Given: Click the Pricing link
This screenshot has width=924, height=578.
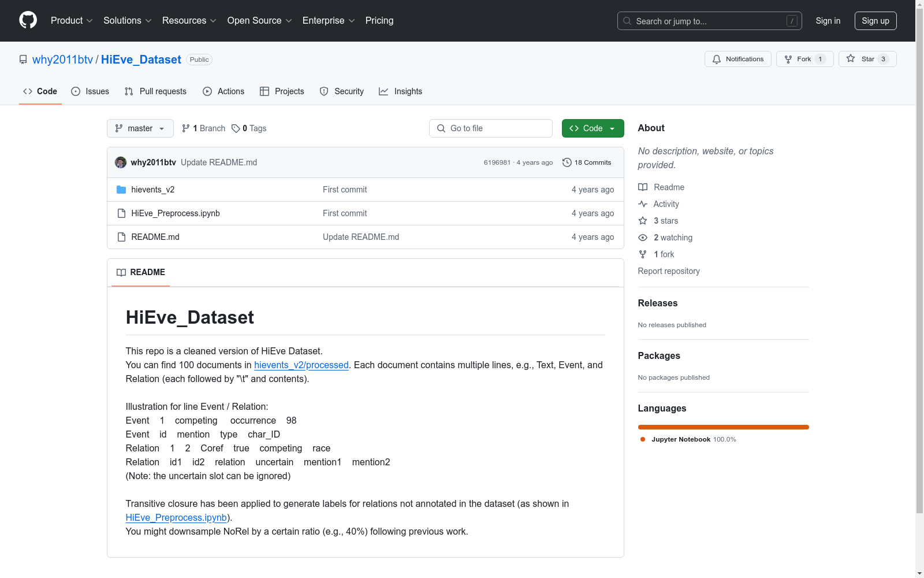Looking at the screenshot, I should [379, 21].
